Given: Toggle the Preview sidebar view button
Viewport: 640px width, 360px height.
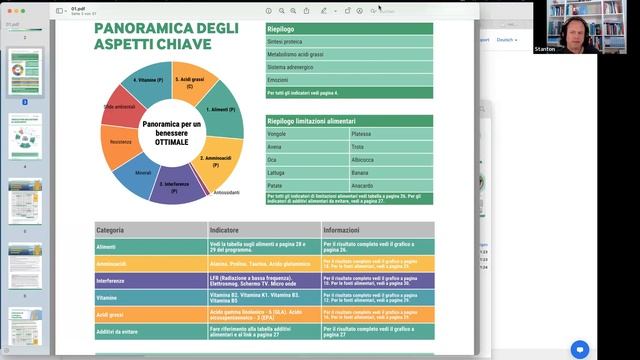Looking at the screenshot, I should coord(60,11).
